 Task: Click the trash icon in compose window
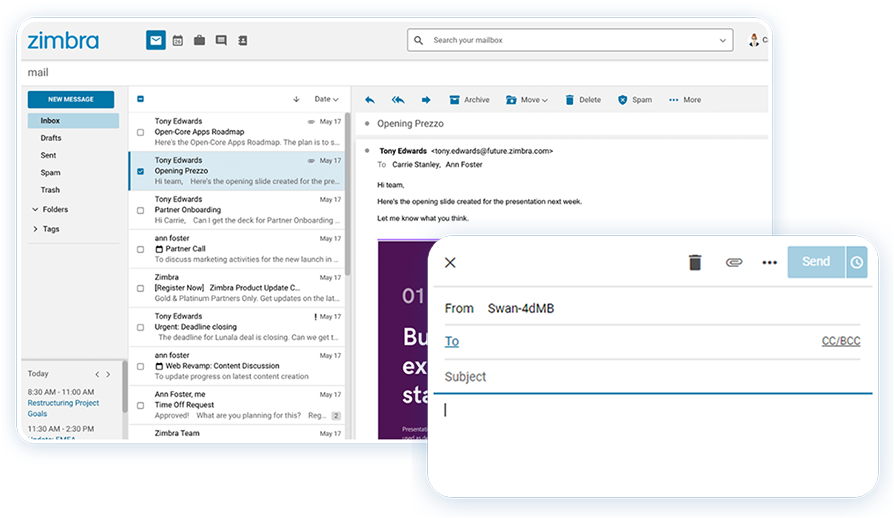695,262
